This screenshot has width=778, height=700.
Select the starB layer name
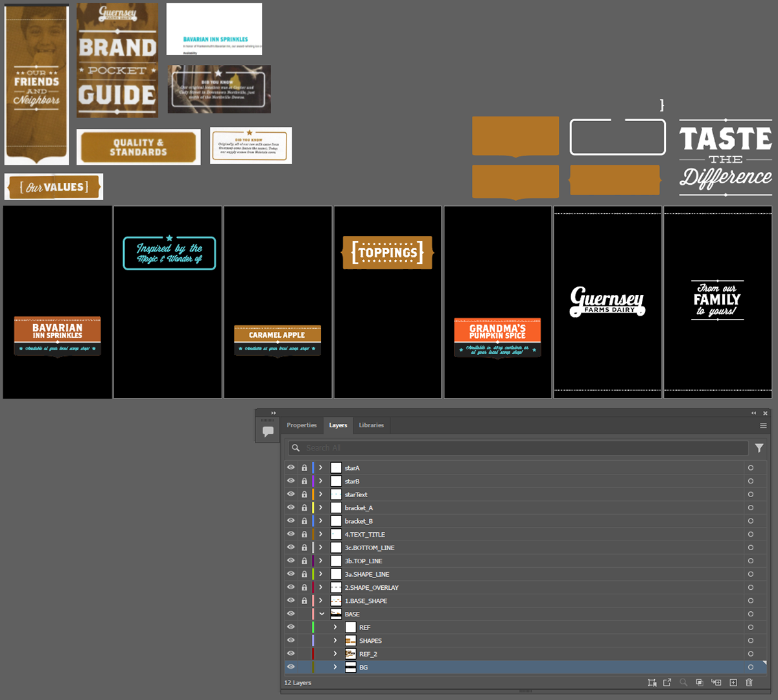352,482
